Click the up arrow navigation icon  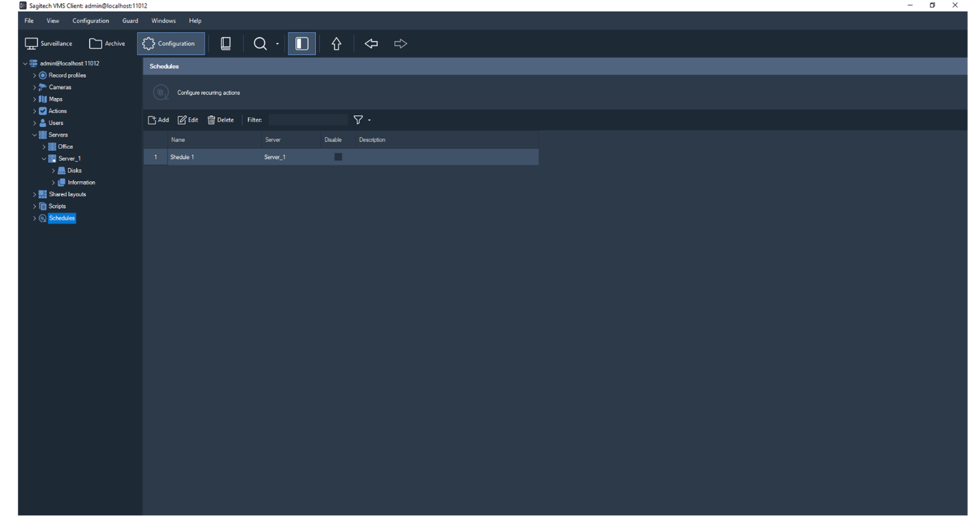337,44
